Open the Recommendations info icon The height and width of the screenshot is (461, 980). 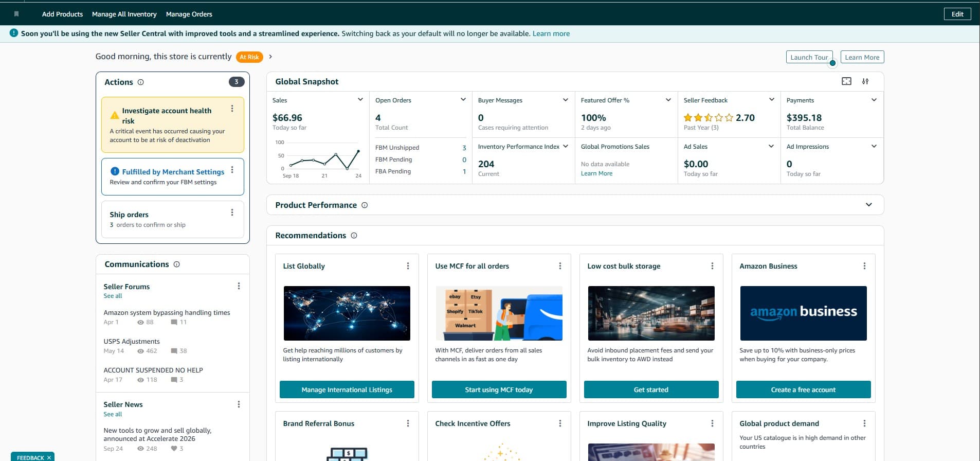click(x=354, y=235)
